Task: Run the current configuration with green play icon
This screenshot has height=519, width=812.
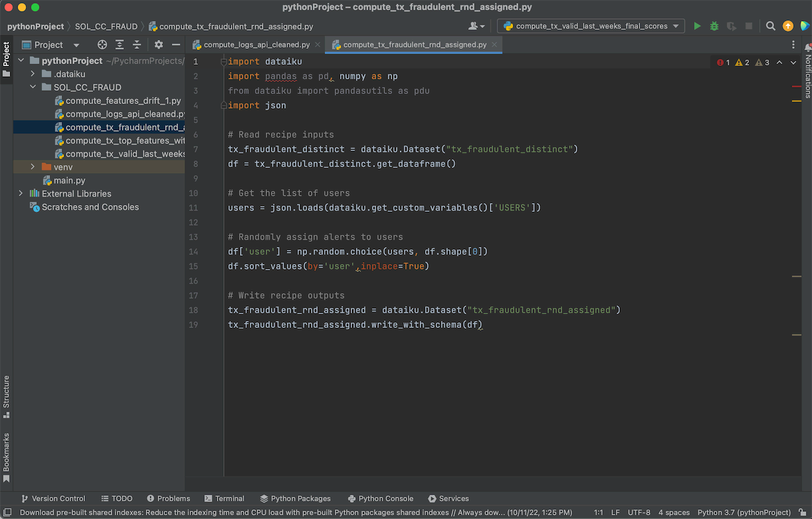Action: pyautogui.click(x=697, y=26)
